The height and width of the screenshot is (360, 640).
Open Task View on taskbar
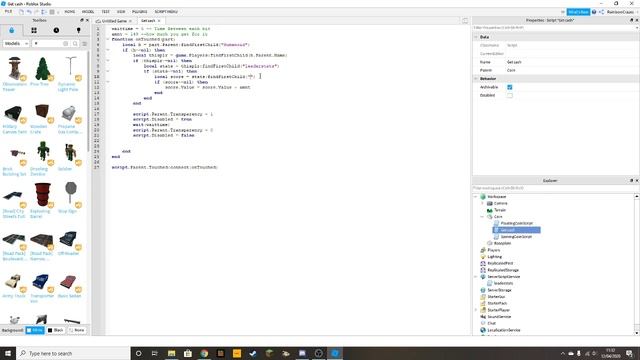(x=155, y=353)
